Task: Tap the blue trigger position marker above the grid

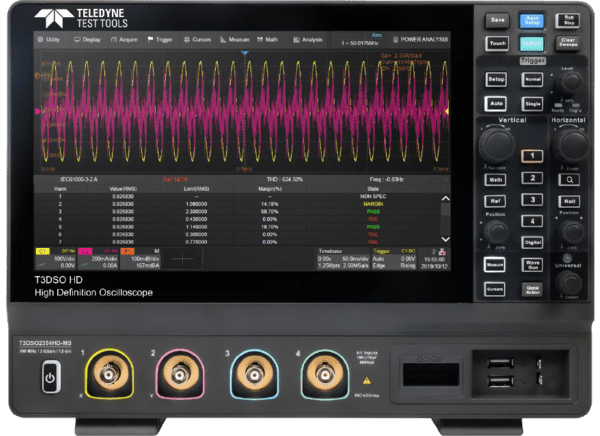Action: 245,53
